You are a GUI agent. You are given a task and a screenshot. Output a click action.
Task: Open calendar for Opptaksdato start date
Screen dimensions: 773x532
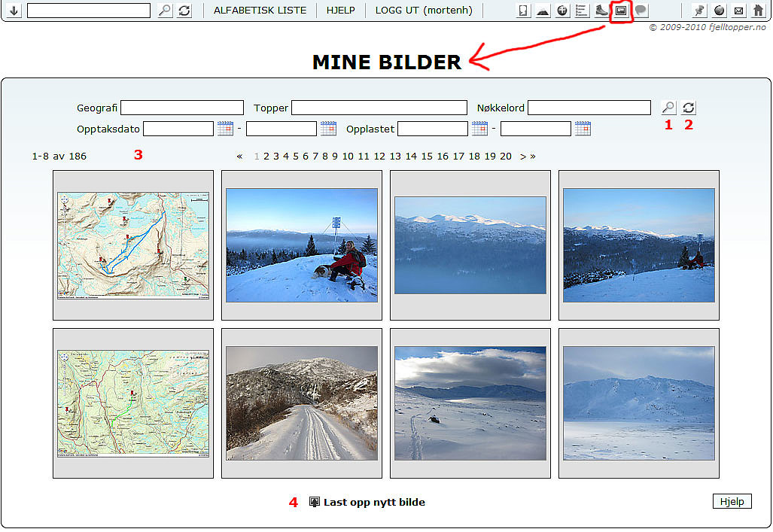tap(225, 129)
